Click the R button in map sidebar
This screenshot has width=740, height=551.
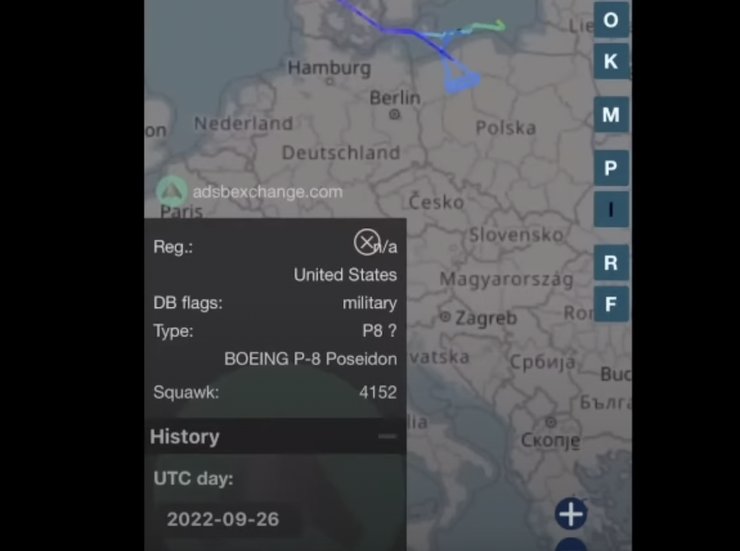(x=611, y=262)
